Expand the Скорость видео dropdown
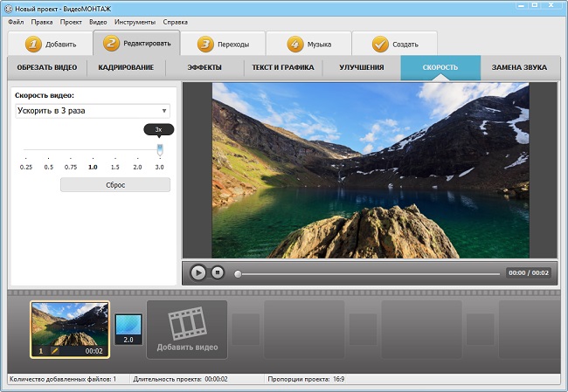This screenshot has width=568, height=392. tap(164, 111)
